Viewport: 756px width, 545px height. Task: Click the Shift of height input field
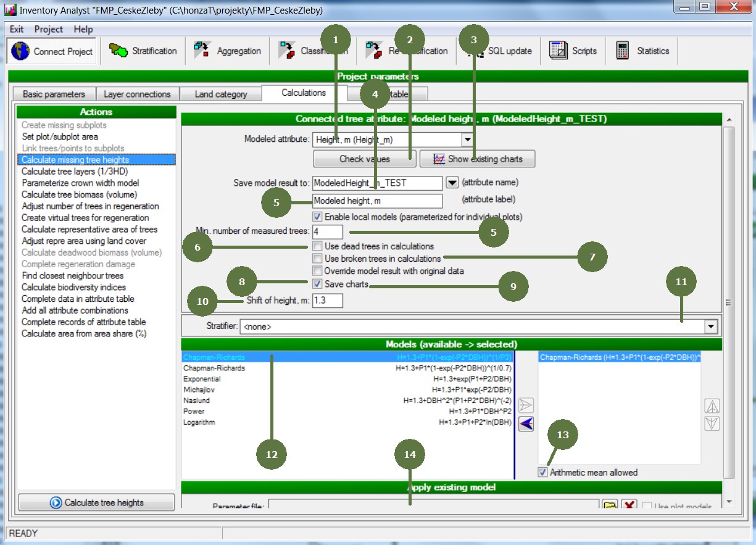tap(328, 301)
